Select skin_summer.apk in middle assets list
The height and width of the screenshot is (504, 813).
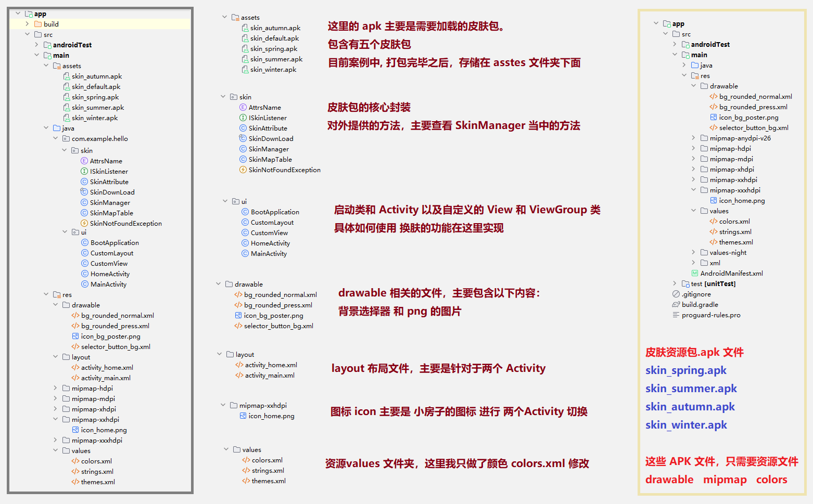point(276,59)
